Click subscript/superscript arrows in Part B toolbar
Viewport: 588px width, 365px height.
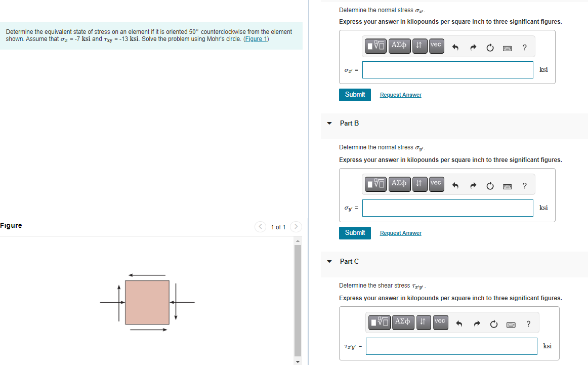pyautogui.click(x=419, y=184)
